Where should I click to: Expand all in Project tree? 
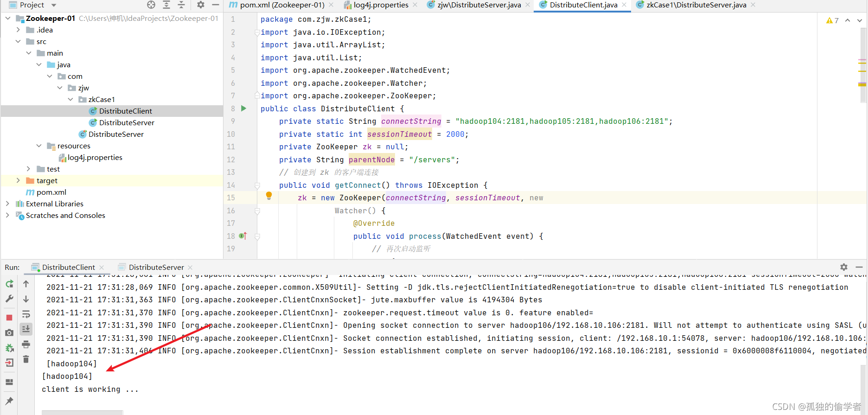166,5
